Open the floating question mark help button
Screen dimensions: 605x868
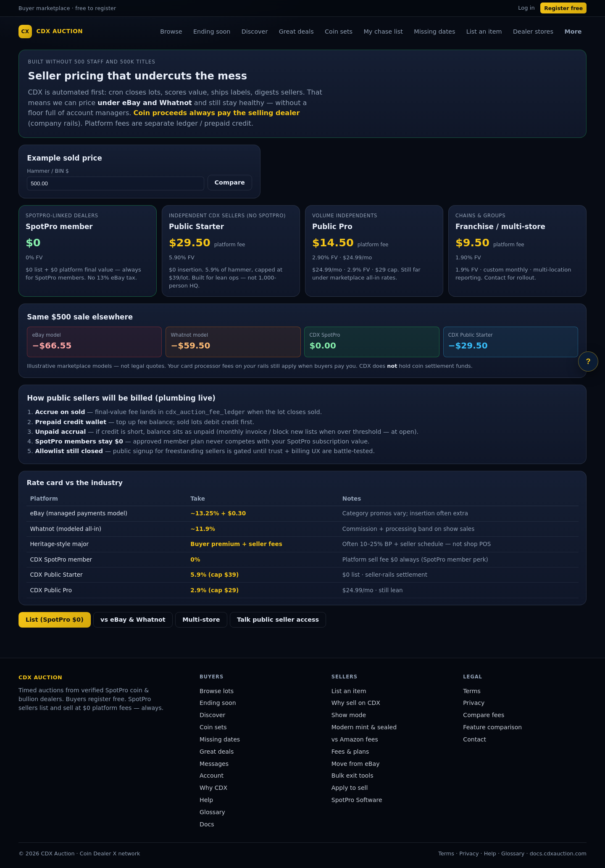click(588, 361)
